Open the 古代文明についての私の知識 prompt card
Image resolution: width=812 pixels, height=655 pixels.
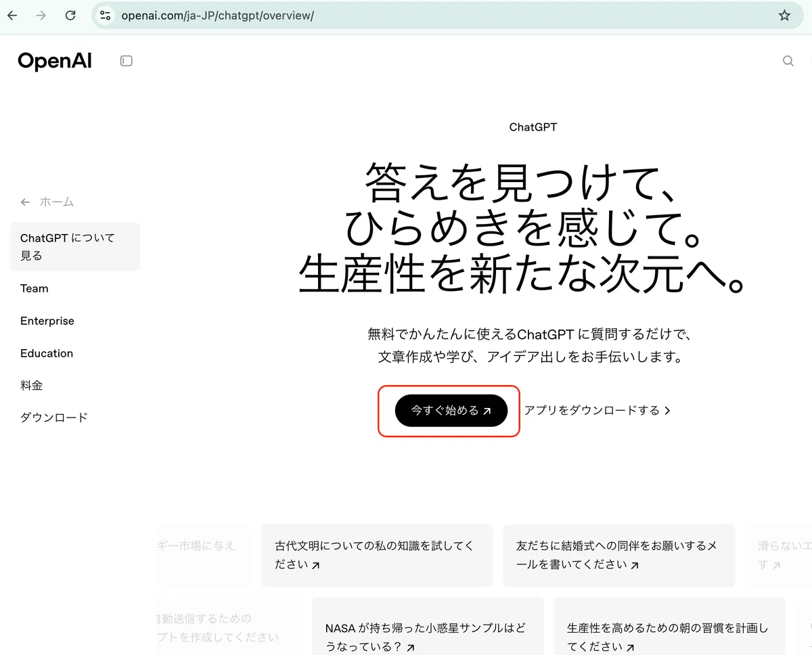point(377,555)
